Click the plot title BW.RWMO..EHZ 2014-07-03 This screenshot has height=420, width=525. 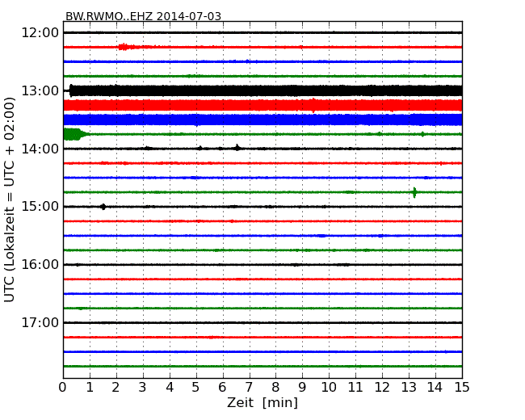(x=143, y=16)
